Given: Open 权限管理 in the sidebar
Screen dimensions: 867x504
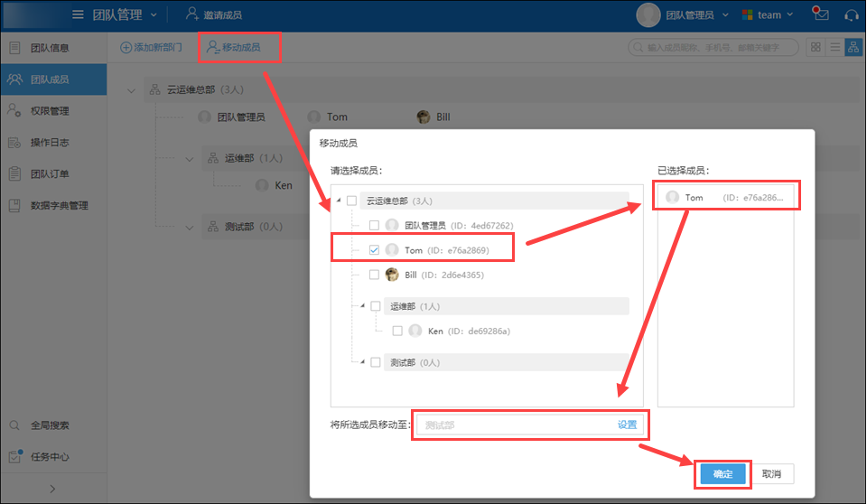Looking at the screenshot, I should point(50,111).
